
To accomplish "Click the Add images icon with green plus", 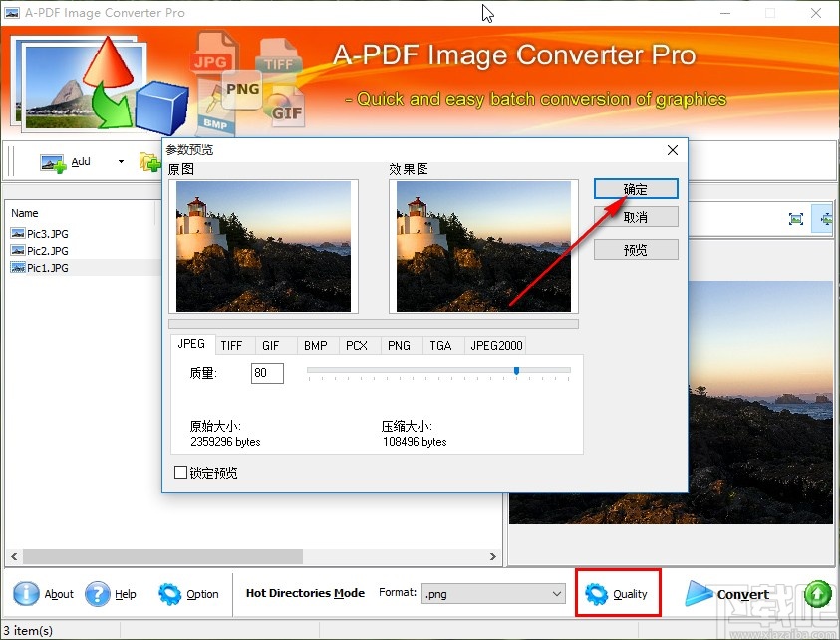I will [x=53, y=160].
